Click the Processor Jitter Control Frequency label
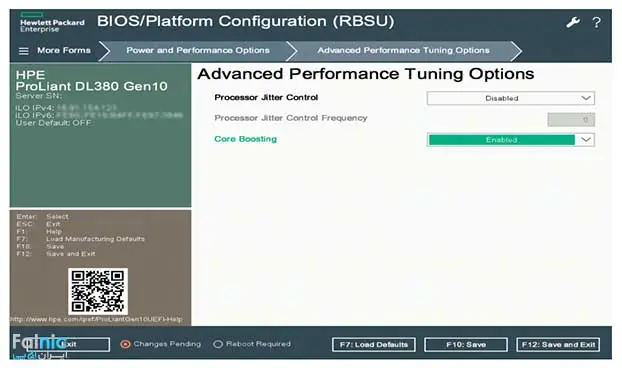Viewport: 622px width, 368px height. pyautogui.click(x=291, y=118)
